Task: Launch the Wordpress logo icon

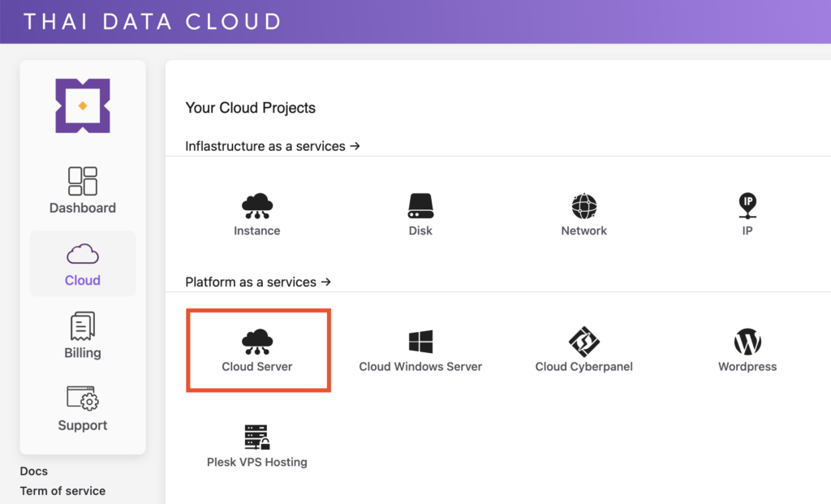Action: pos(747,342)
